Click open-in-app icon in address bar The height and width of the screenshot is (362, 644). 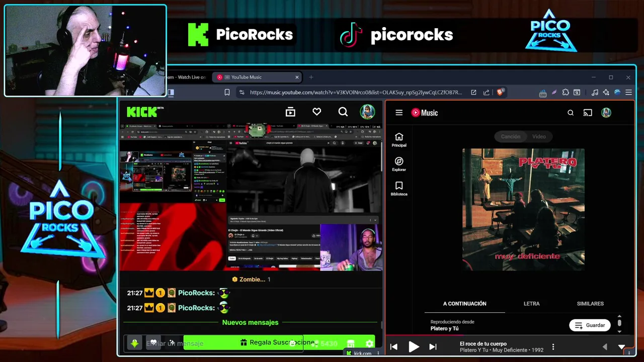473,93
